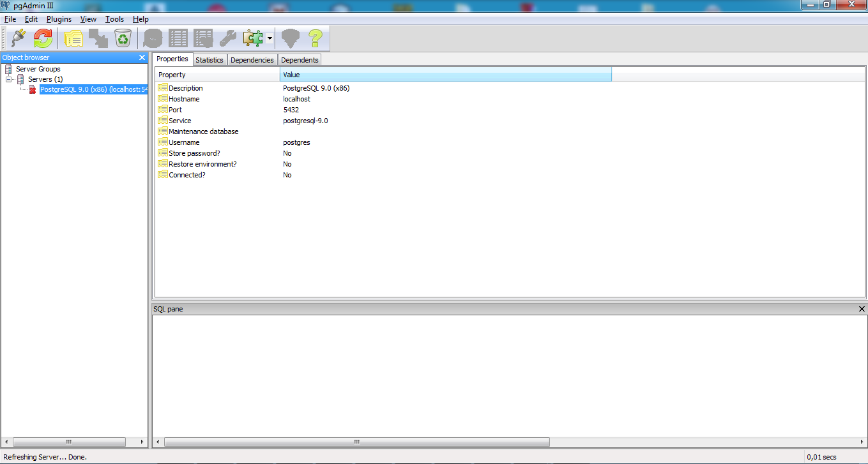Click the disconnected server icon with red X
This screenshot has width=868, height=464.
33,89
